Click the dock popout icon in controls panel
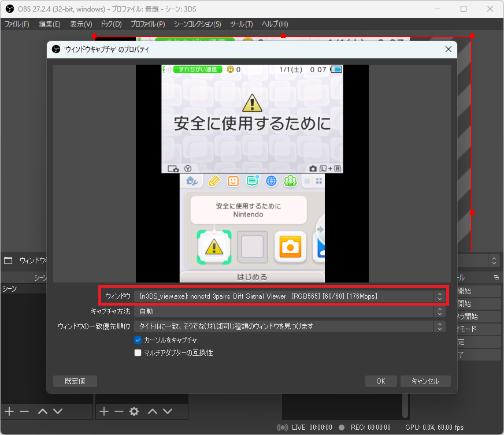The height and width of the screenshot is (435, 504). click(496, 277)
